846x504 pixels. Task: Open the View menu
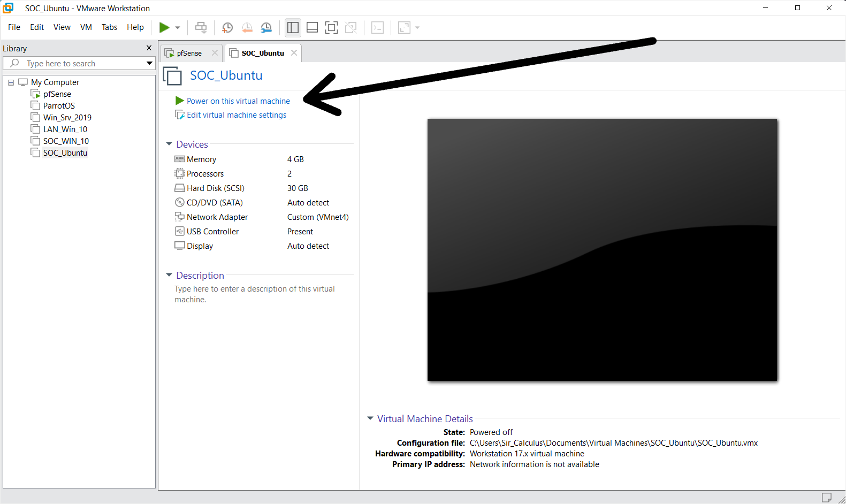(62, 27)
